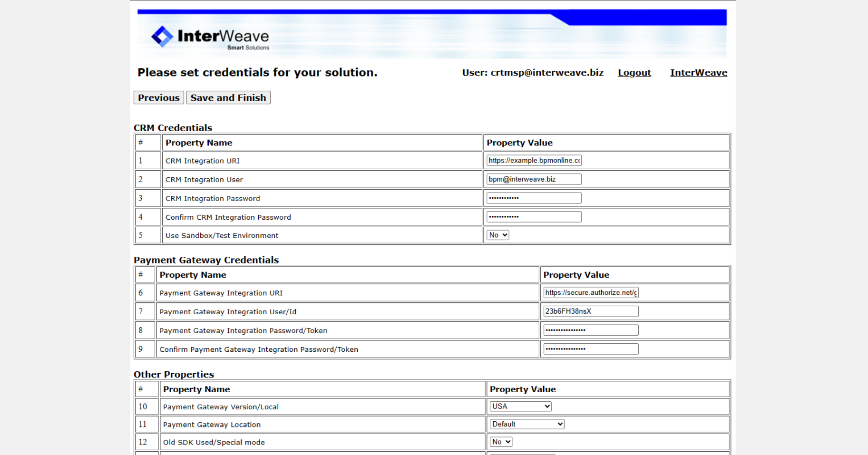868x455 pixels.
Task: Select 'Payment Gateway Integration URI' label
Action: [221, 293]
